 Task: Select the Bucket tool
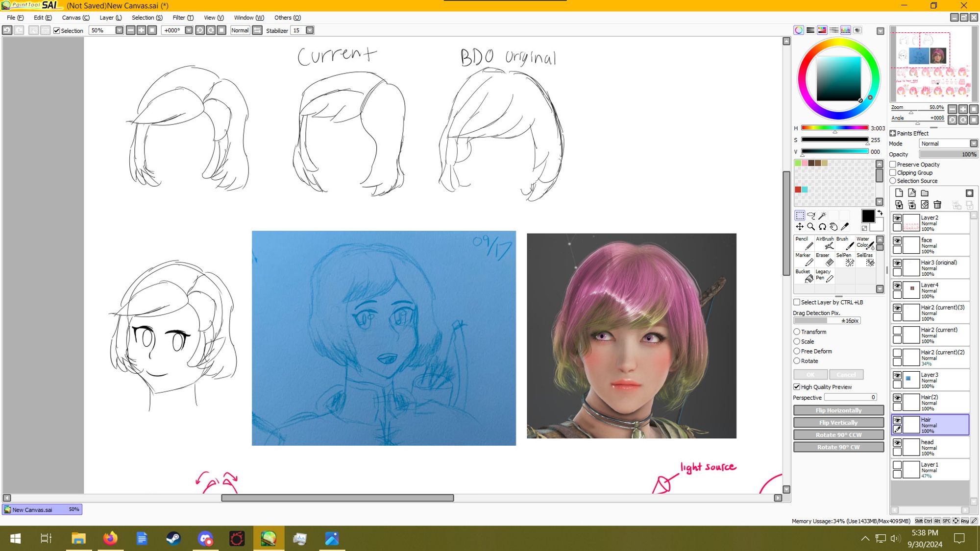(x=804, y=275)
